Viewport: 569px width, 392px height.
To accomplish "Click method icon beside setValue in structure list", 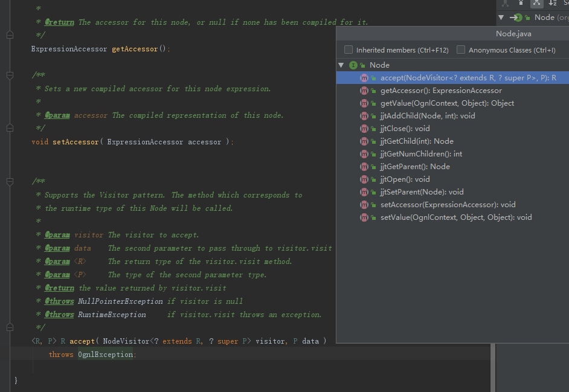I will tap(364, 217).
